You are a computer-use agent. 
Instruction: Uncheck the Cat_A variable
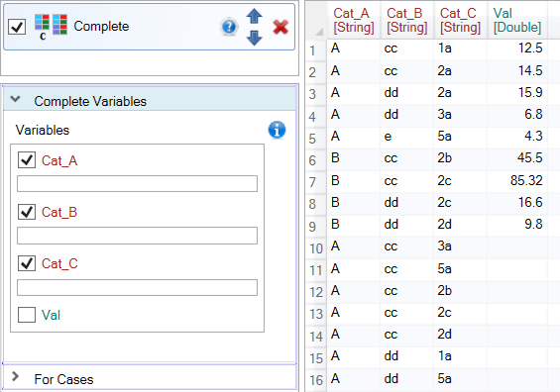(27, 160)
